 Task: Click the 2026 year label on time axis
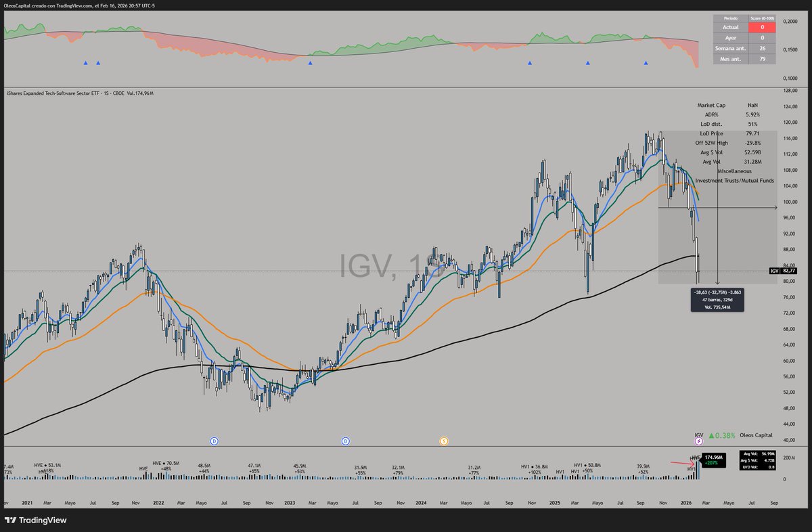[x=686, y=503]
